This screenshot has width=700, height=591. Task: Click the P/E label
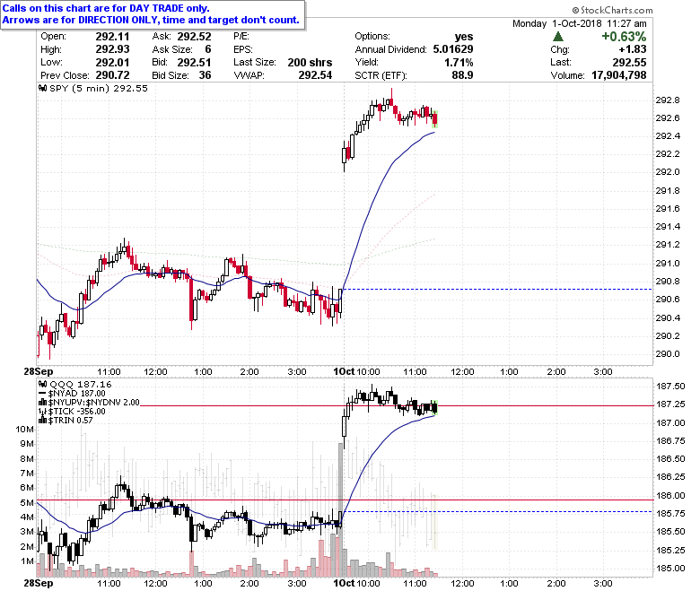pos(241,37)
